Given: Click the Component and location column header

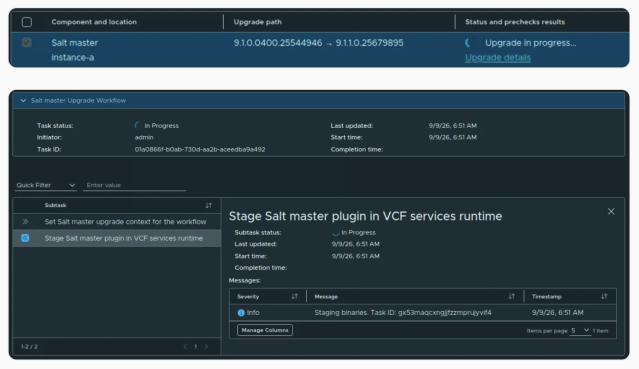Looking at the screenshot, I should tap(94, 22).
